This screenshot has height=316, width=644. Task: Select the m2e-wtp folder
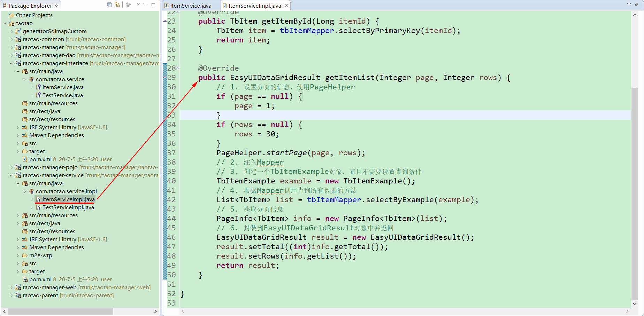[x=40, y=255]
